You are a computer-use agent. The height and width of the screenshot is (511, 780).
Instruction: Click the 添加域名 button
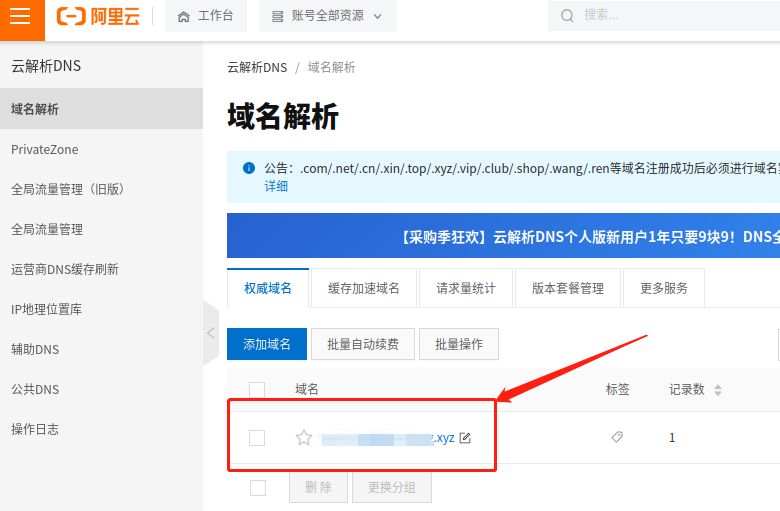267,344
